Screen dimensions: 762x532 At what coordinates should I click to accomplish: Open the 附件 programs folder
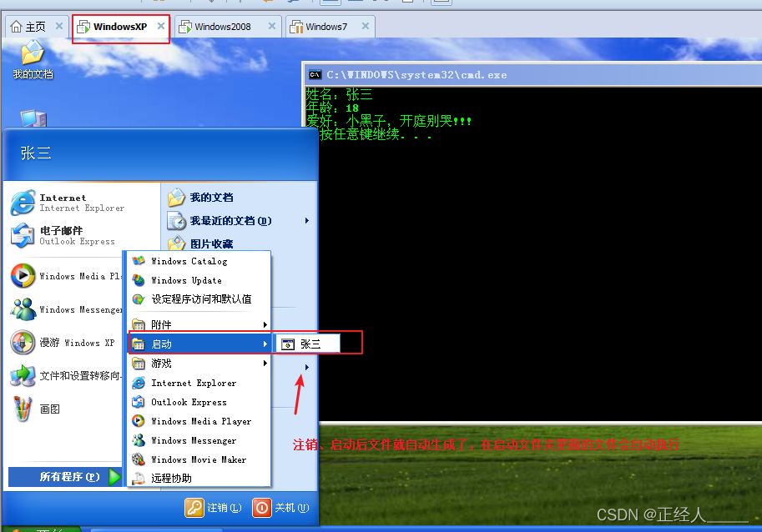pos(199,324)
